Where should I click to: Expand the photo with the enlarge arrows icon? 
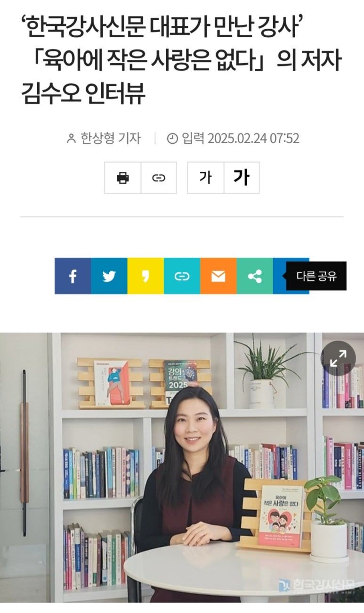click(338, 358)
